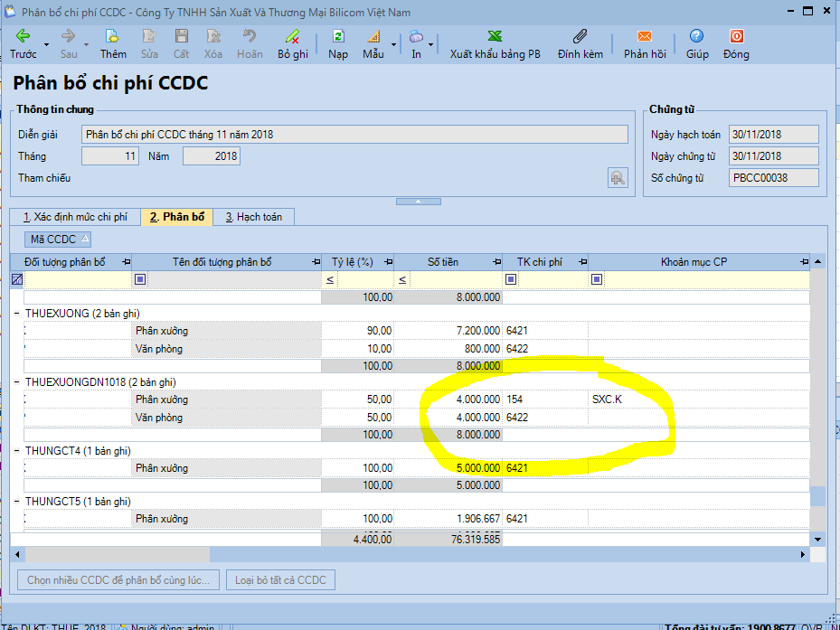Image resolution: width=840 pixels, height=630 pixels.
Task: Click the Bỏ ghi unpost icon
Action: pos(292,37)
